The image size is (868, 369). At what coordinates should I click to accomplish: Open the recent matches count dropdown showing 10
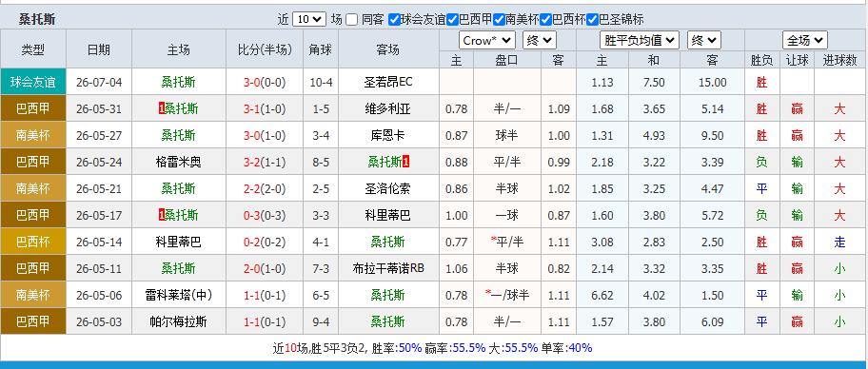(x=309, y=19)
